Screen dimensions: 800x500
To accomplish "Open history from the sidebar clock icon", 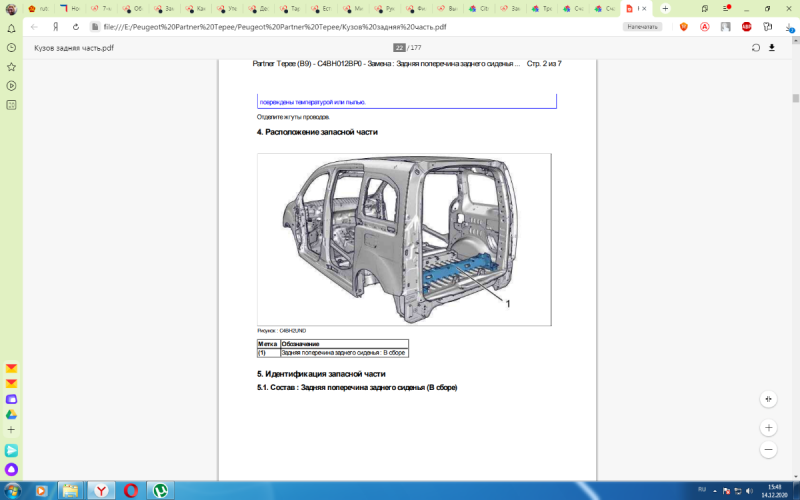I will point(11,47).
